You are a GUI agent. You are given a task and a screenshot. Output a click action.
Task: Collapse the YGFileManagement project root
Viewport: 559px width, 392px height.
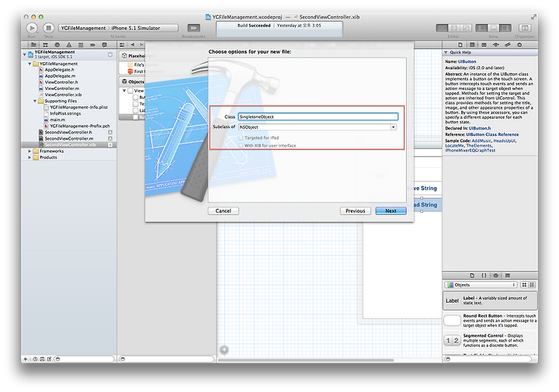pyautogui.click(x=24, y=54)
